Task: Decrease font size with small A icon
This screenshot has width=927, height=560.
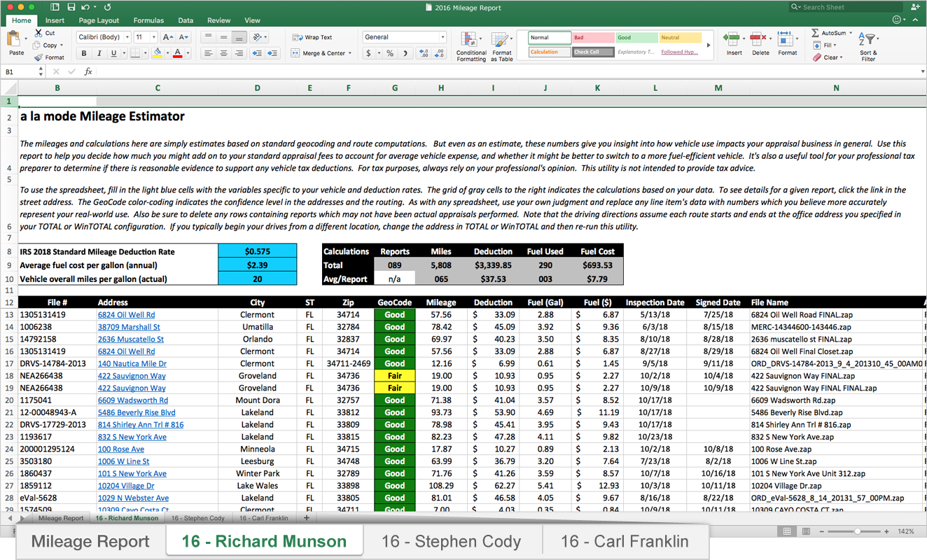Action: 183,37
